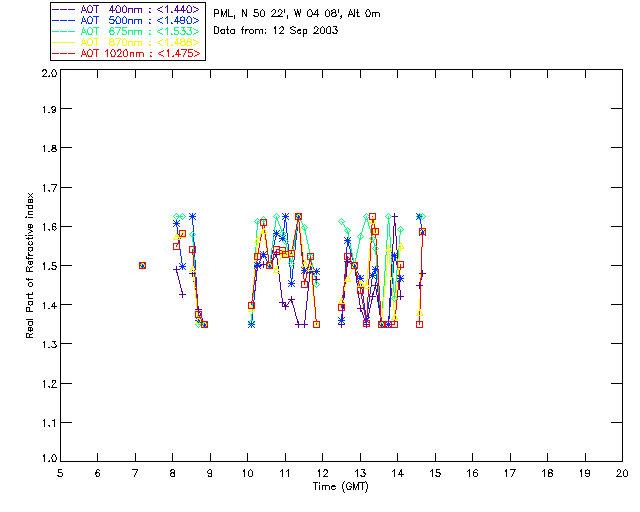Click the isolated data point near 7 GMT
The width and height of the screenshot is (640, 512).
(142, 265)
